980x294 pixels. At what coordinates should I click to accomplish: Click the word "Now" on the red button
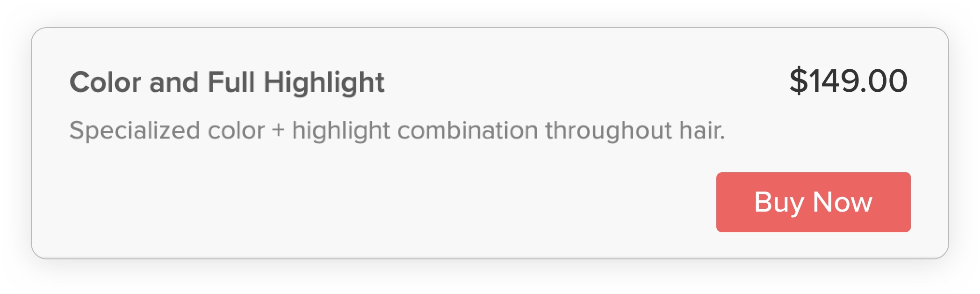click(x=842, y=202)
